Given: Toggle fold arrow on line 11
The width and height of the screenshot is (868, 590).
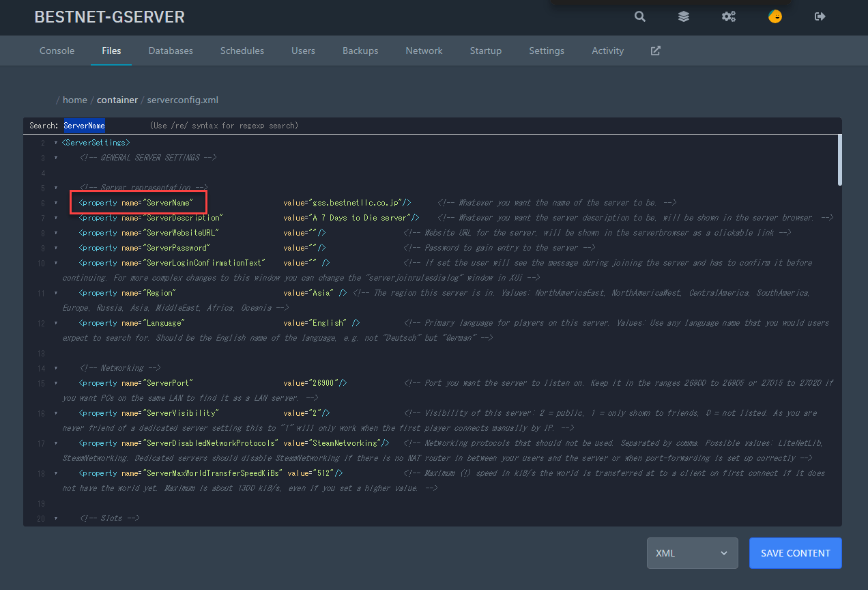Looking at the screenshot, I should pos(56,293).
